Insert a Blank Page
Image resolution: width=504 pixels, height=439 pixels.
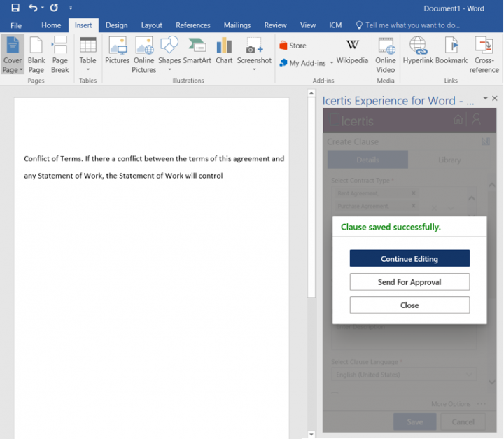point(36,55)
